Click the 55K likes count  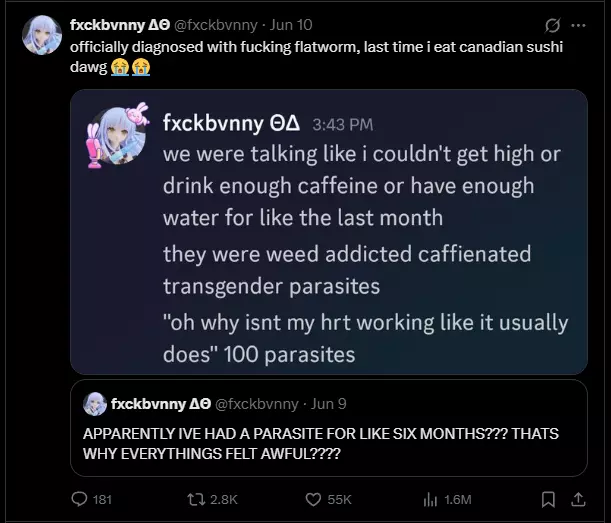pos(339,499)
